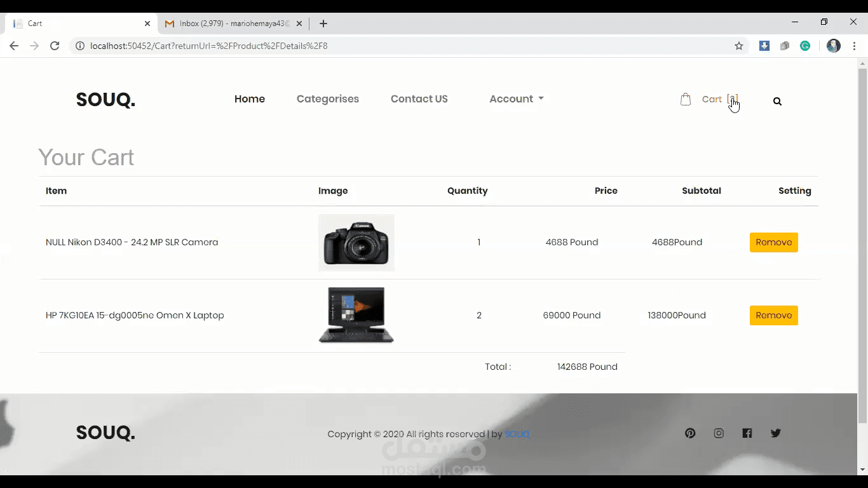Screen dimensions: 868x488
Task: Bookmark this page with star icon
Action: tap(738, 46)
